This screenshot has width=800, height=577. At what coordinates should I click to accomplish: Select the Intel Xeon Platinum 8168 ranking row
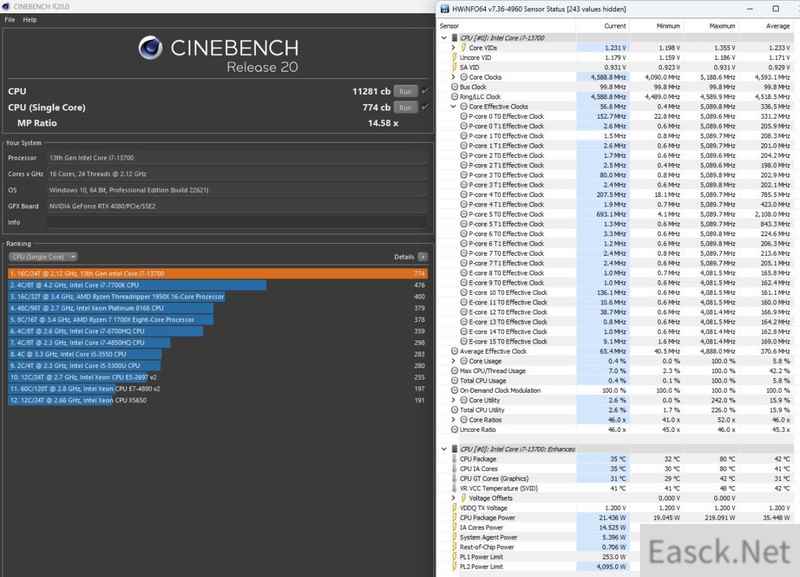click(218, 308)
